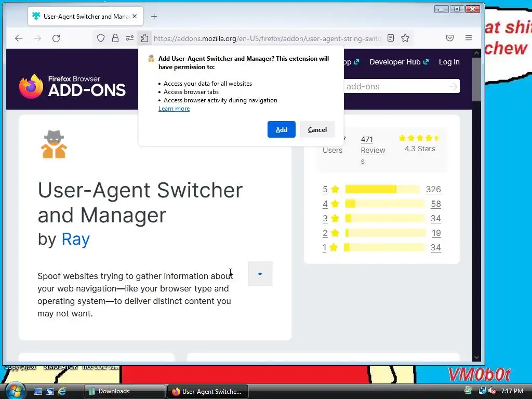This screenshot has height=399, width=532.
Task: Click the one-star rating bar
Action: coord(384,248)
